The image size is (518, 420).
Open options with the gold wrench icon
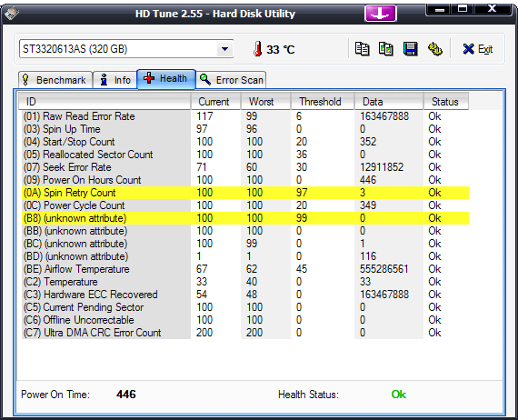pyautogui.click(x=434, y=49)
